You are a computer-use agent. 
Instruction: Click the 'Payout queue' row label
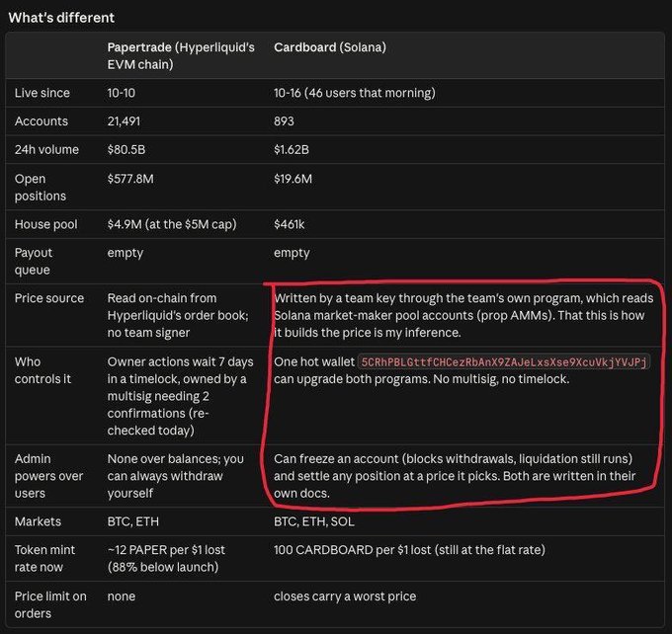34,261
